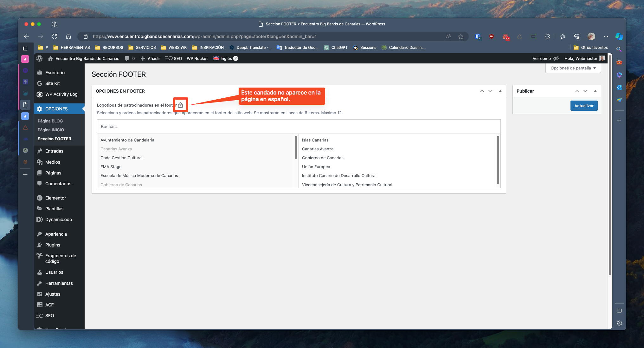644x348 pixels.
Task: Open Outlook icon in browser sidebar
Action: click(619, 88)
